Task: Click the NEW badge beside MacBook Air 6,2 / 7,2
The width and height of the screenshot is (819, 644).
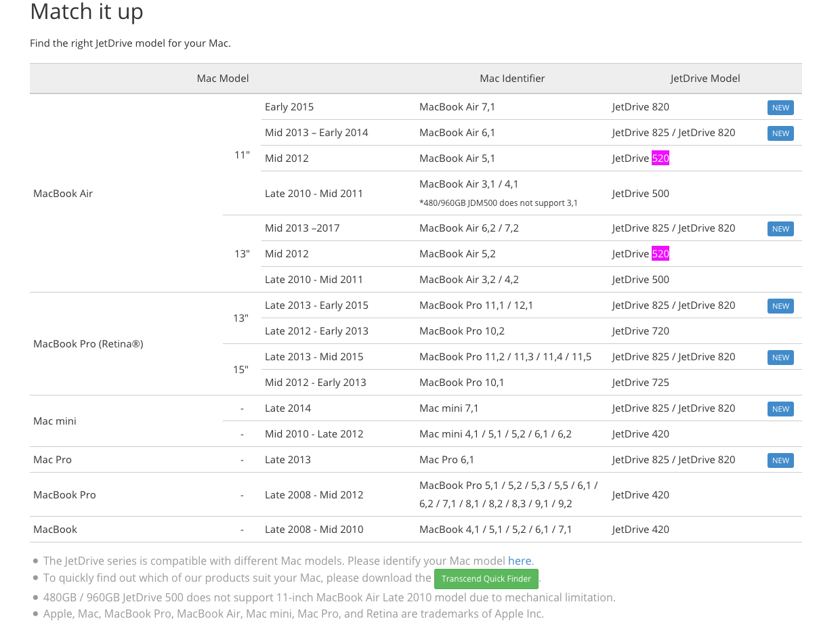Action: coord(780,229)
